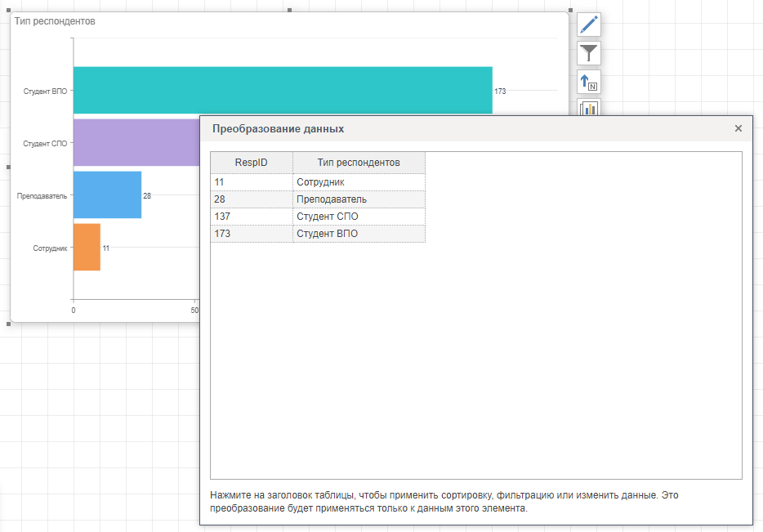This screenshot has height=532, width=763.
Task: Select the Преподаватель table cell
Action: [359, 199]
